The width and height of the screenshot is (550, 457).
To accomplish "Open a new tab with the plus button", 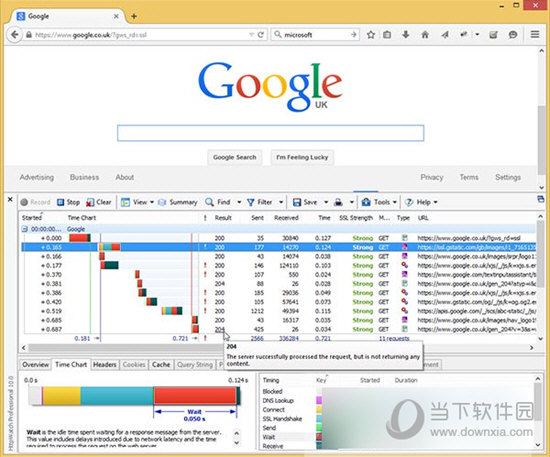I will coord(134,16).
